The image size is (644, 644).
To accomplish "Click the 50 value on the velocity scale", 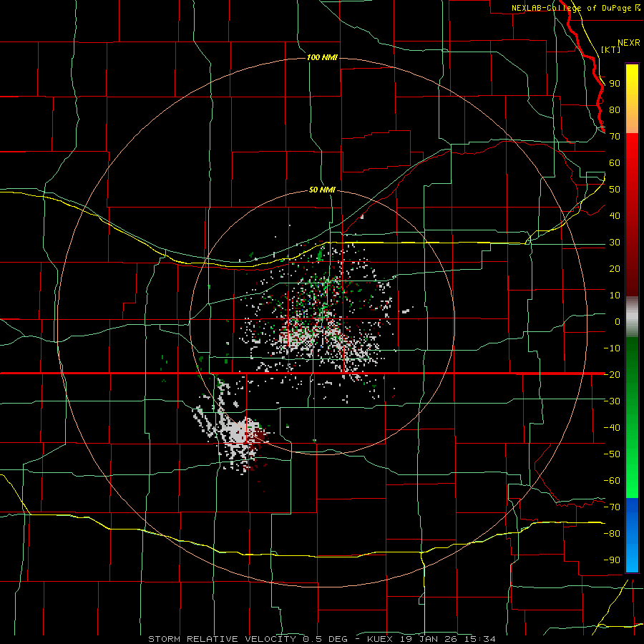I will pos(615,190).
